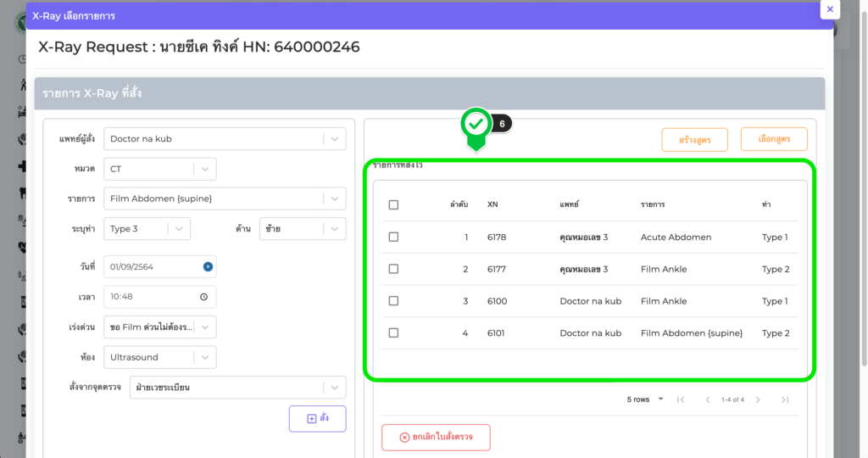
Task: Sort by the XN column header
Action: point(492,204)
